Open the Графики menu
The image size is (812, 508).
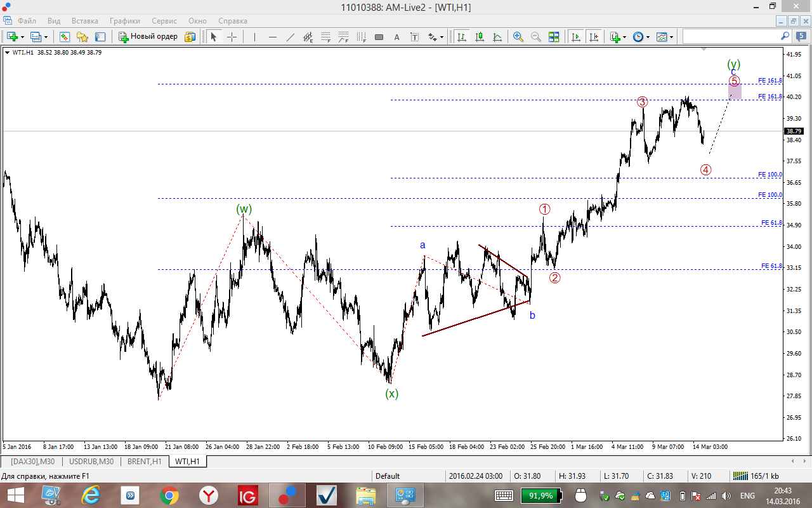124,21
